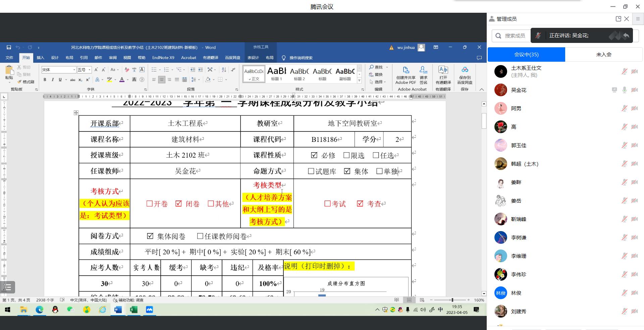Viewport: 644px width, 330px height.
Task: Apply text highlight color
Action: pyautogui.click(x=109, y=80)
